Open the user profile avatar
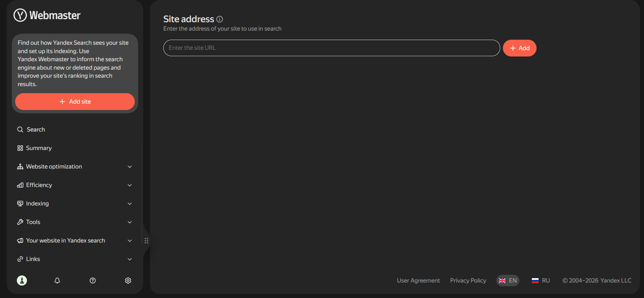The height and width of the screenshot is (298, 644). [x=22, y=281]
